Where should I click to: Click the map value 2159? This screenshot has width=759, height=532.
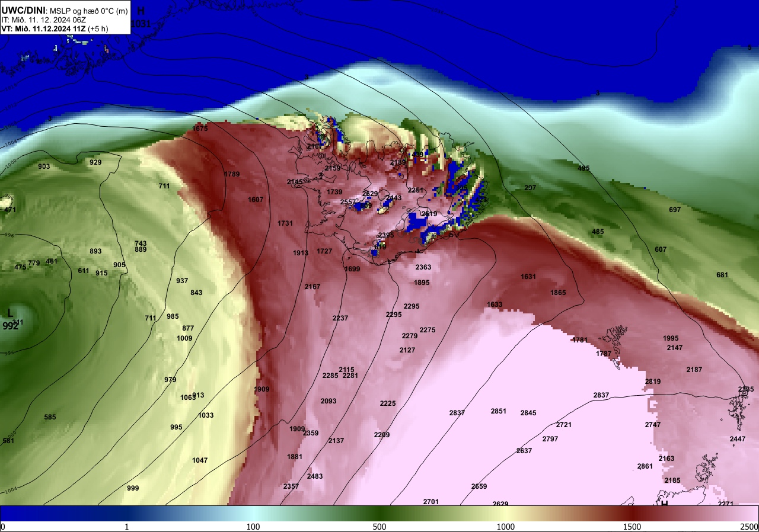(x=333, y=168)
